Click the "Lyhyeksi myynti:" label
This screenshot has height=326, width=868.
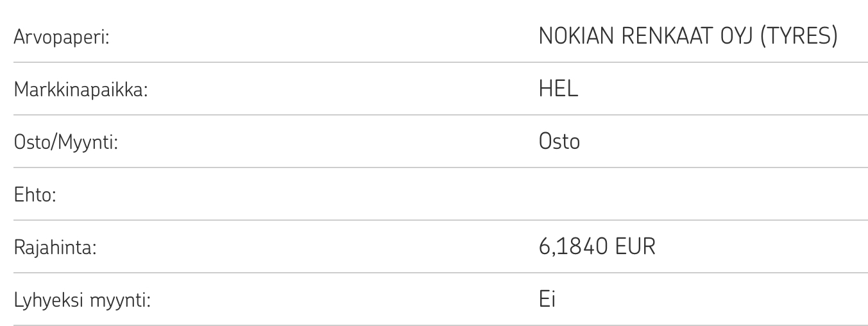82,300
